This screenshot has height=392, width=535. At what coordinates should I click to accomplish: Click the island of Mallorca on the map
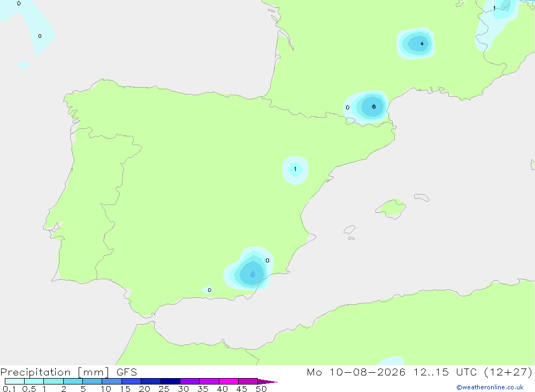tap(391, 208)
